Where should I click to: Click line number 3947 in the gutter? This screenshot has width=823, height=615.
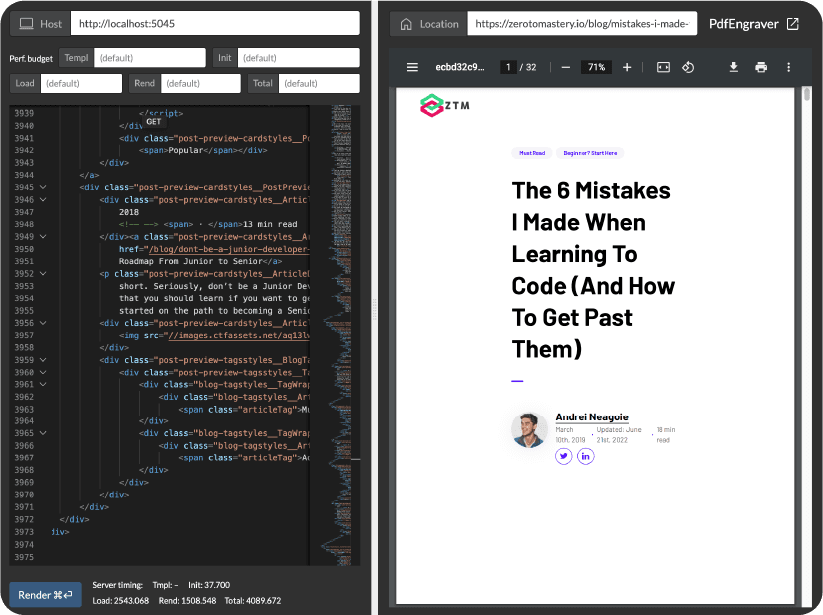pyautogui.click(x=24, y=212)
